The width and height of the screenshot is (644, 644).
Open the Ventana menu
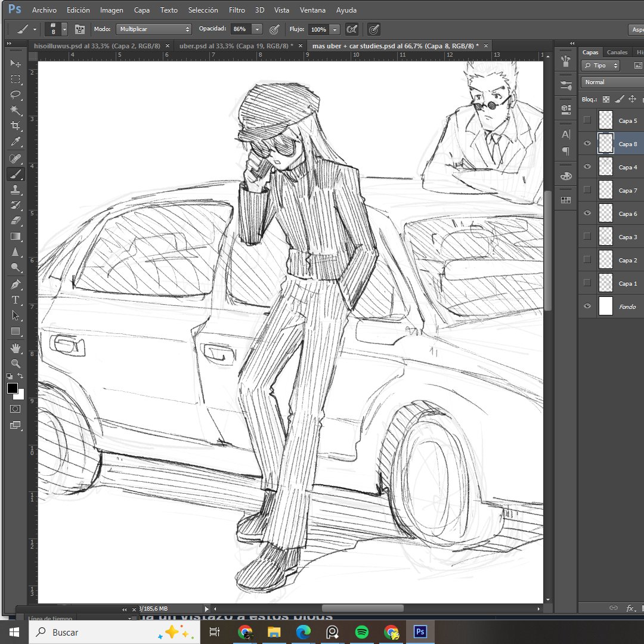(312, 10)
